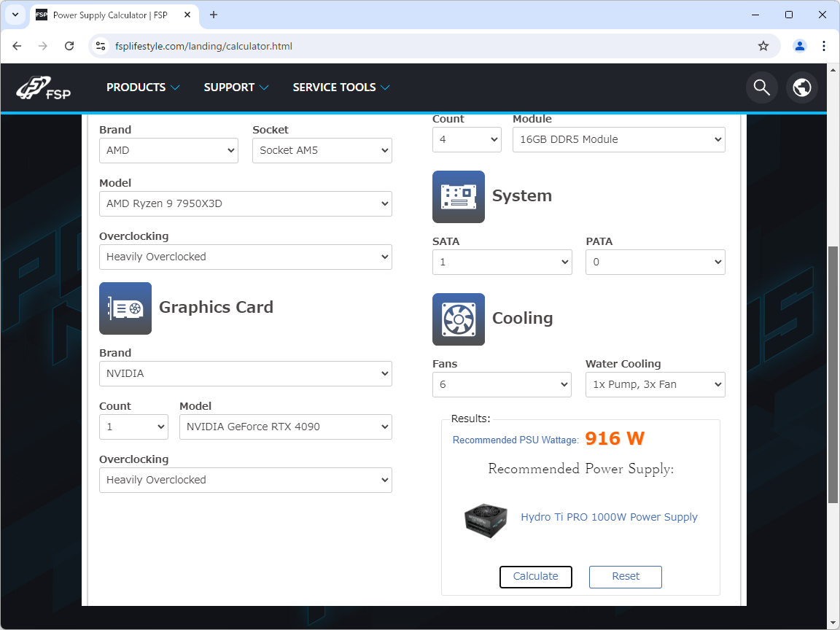Screen dimensions: 840x630
Task: Click the scrollbar up arrow
Action: (833, 70)
